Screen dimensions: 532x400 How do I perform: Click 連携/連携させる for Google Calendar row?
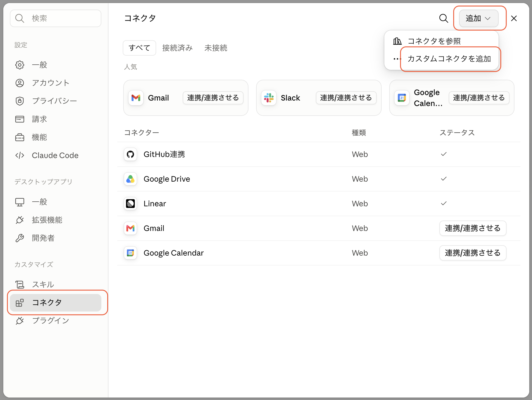tap(473, 253)
